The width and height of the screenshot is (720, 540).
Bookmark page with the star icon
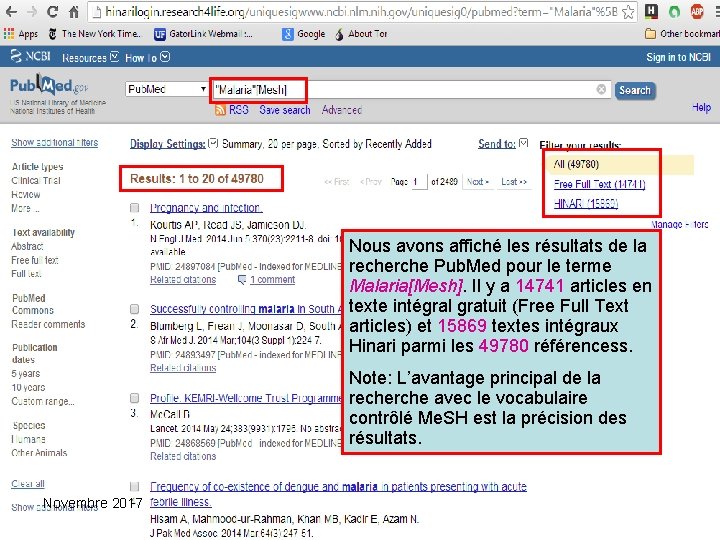point(628,12)
